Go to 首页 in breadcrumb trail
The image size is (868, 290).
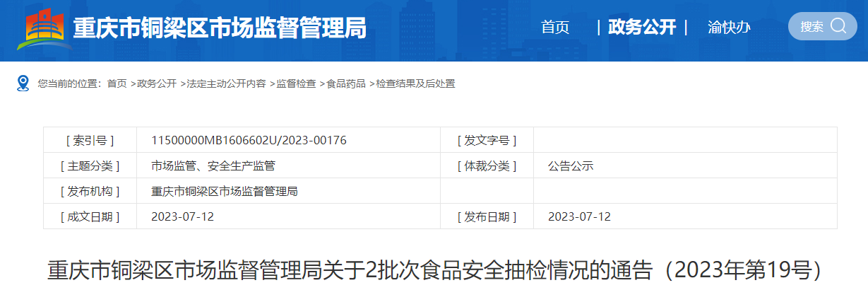click(x=117, y=83)
